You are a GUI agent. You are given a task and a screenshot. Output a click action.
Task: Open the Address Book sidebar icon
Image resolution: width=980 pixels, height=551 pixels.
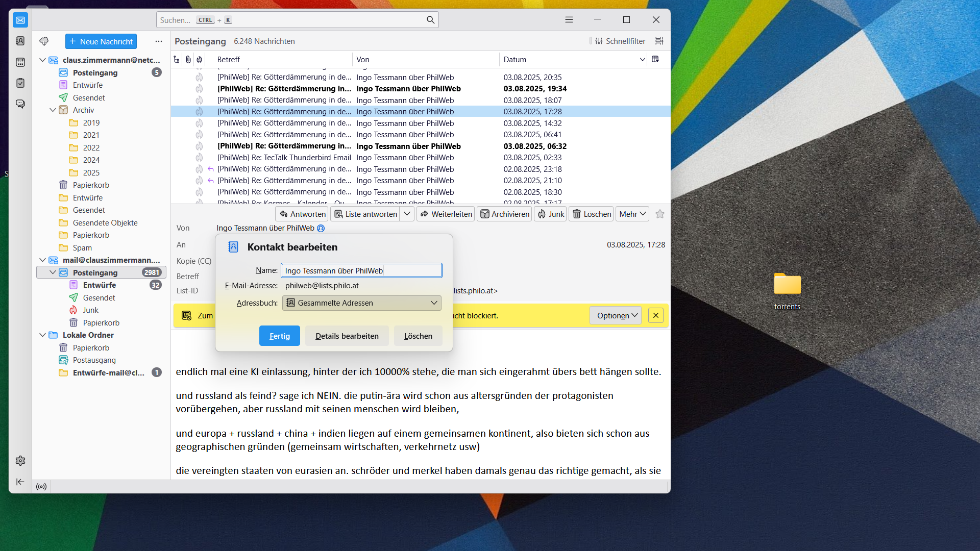click(20, 41)
